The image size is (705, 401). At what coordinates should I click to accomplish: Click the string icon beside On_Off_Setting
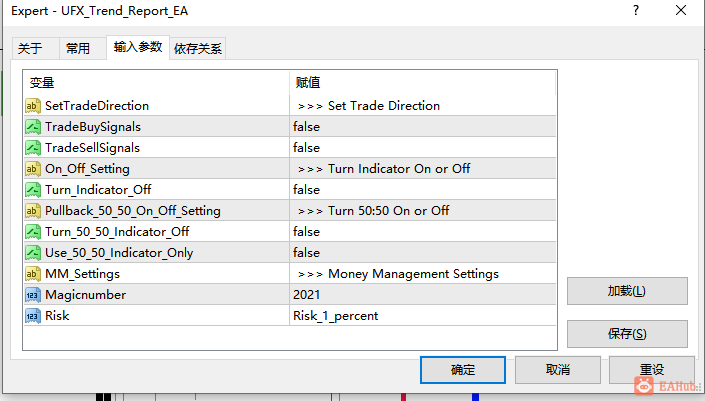click(33, 169)
